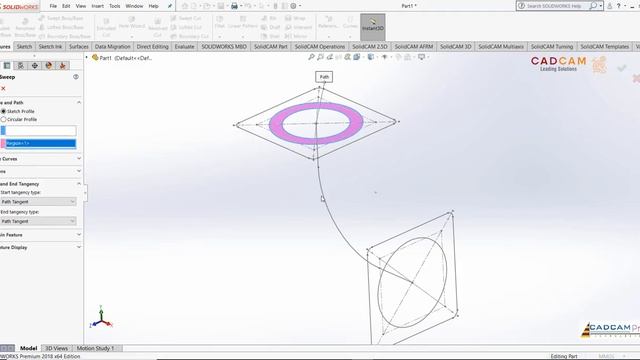Open the SolidCAM manager tab icon

pos(62,65)
